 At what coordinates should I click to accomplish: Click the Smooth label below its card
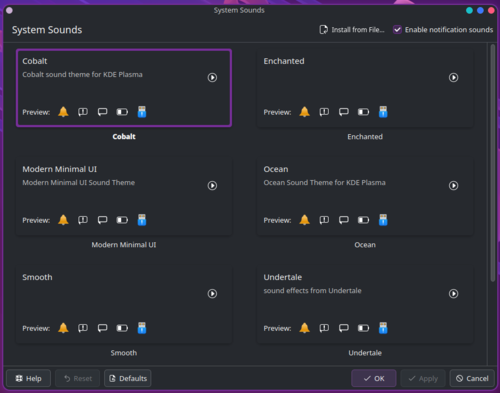(x=124, y=353)
